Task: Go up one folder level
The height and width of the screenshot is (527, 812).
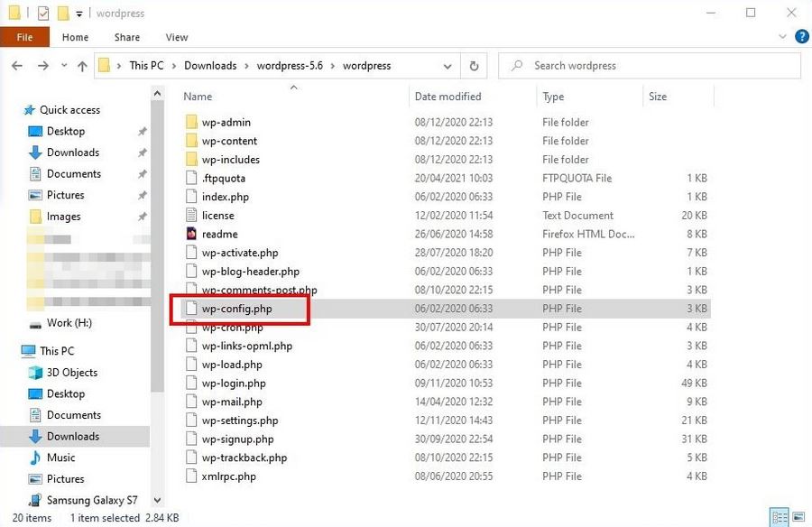Action: [x=82, y=66]
